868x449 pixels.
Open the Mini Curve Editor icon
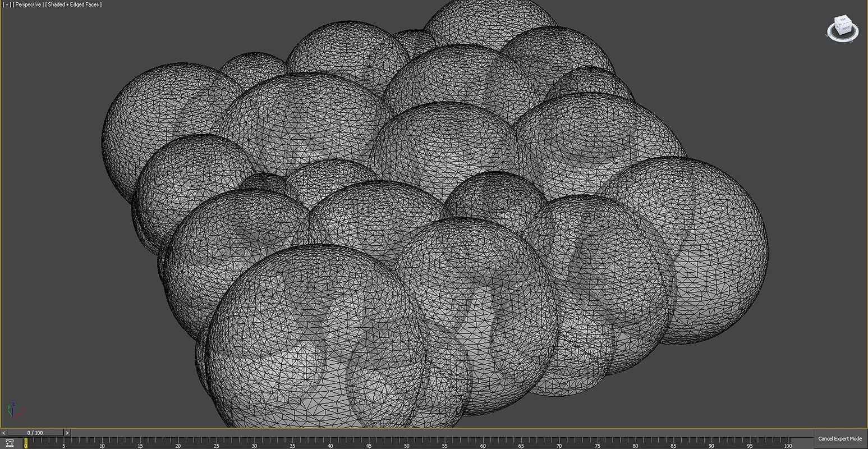click(x=10, y=443)
